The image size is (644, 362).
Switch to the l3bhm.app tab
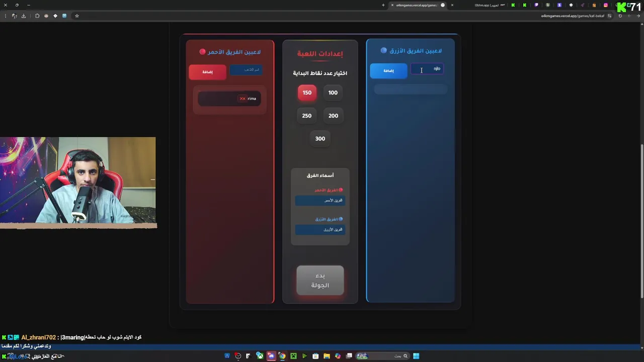[x=487, y=5]
